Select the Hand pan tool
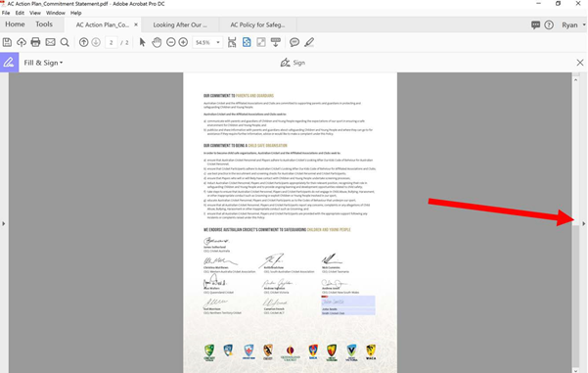This screenshot has width=588, height=373. (x=157, y=42)
